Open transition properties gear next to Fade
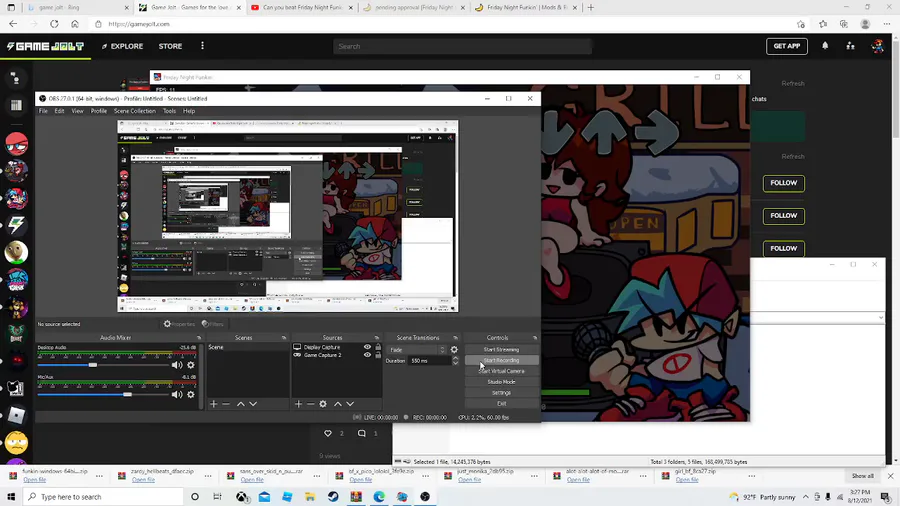This screenshot has width=900, height=506. [x=454, y=349]
